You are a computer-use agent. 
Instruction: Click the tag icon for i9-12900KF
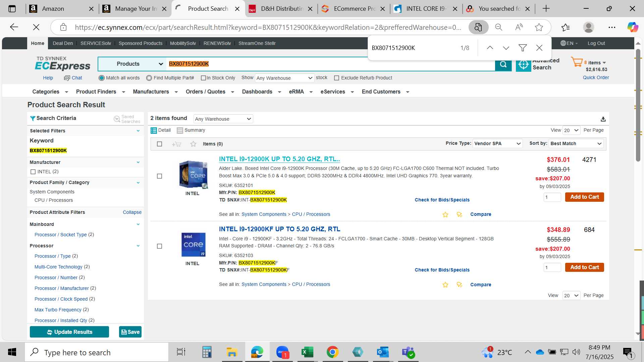(x=460, y=285)
